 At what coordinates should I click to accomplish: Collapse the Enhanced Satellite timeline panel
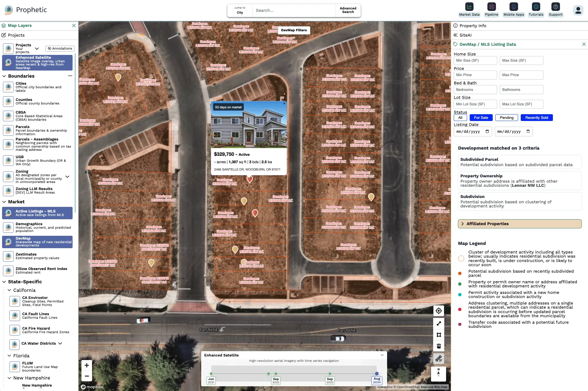(x=382, y=355)
